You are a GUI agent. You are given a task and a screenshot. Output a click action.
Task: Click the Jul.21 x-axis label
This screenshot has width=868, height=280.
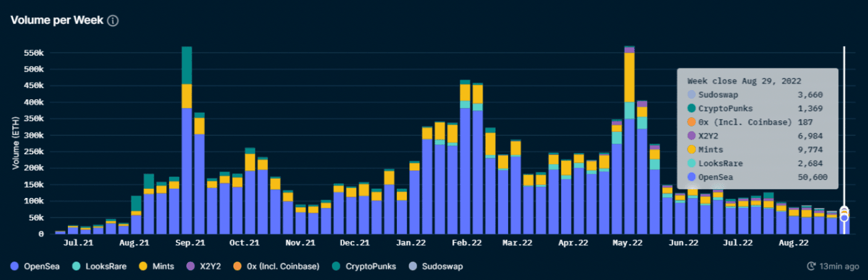80,243
